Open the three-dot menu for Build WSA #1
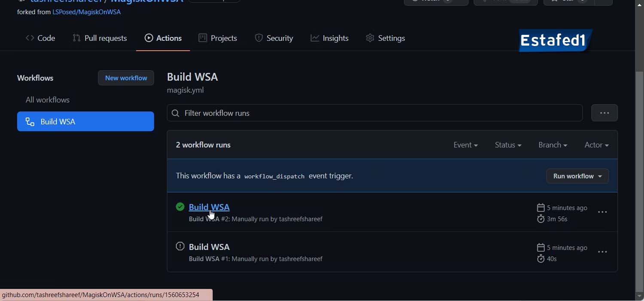This screenshot has height=301, width=644. click(x=602, y=252)
